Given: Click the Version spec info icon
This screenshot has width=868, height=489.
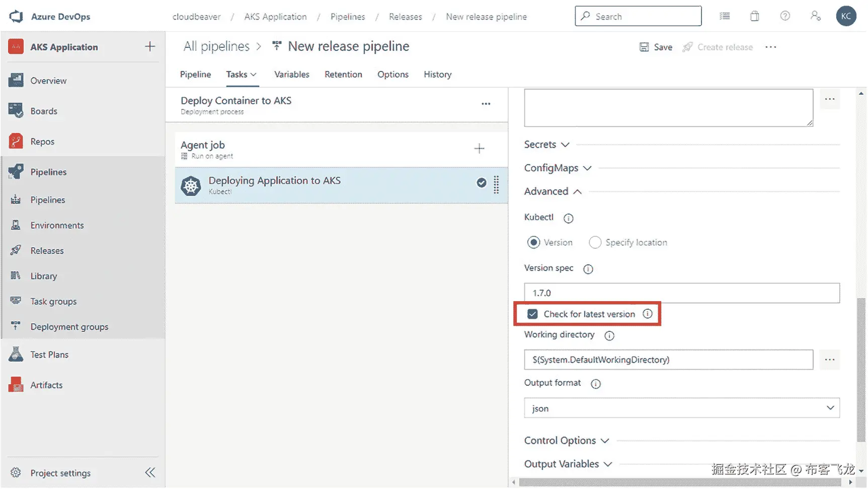Looking at the screenshot, I should tap(588, 269).
